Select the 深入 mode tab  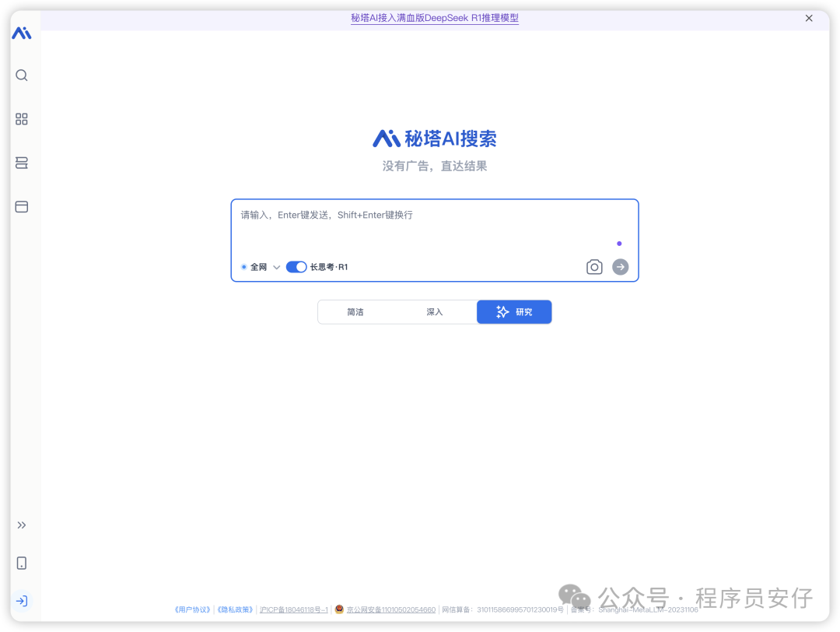pyautogui.click(x=435, y=312)
